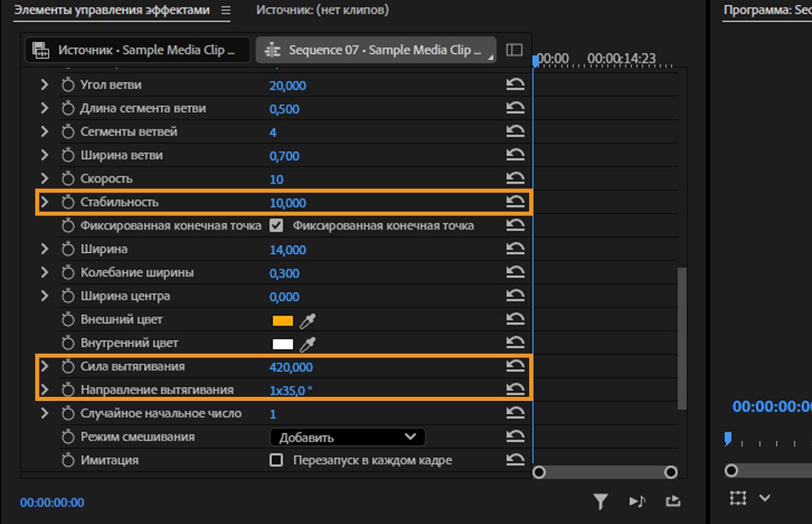Screen dimensions: 812x524
Task: Uncheck Фиксированная конечная точка checkbox
Action: [275, 225]
